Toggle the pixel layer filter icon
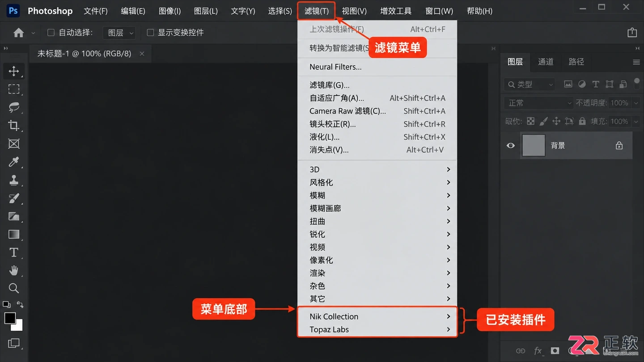 (x=568, y=84)
